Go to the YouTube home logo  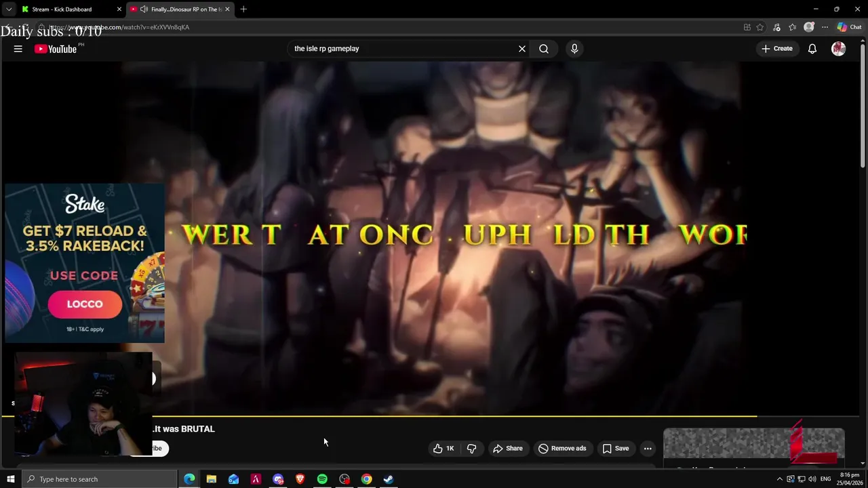(x=56, y=49)
